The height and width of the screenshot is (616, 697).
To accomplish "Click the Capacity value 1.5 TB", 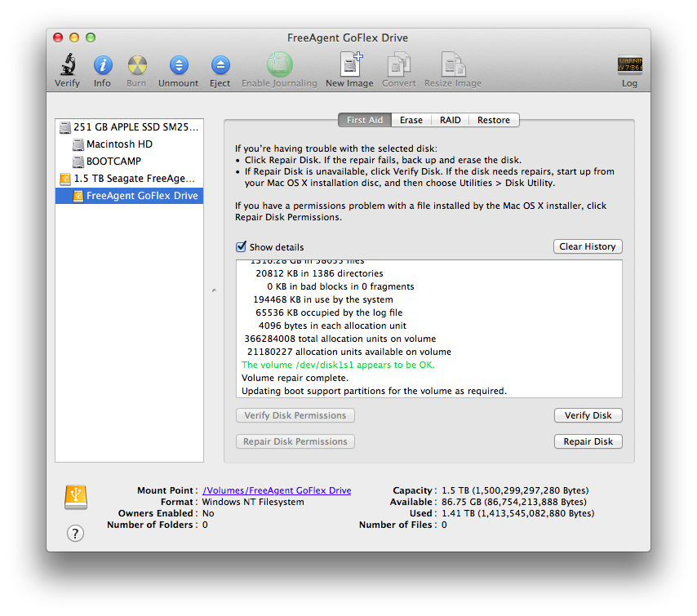I will (515, 490).
